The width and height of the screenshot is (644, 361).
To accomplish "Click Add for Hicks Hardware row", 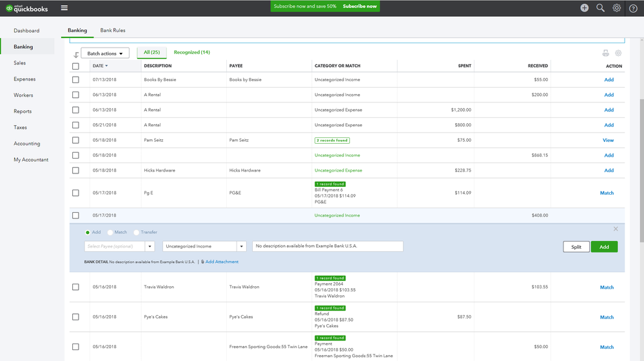I will pyautogui.click(x=609, y=170).
